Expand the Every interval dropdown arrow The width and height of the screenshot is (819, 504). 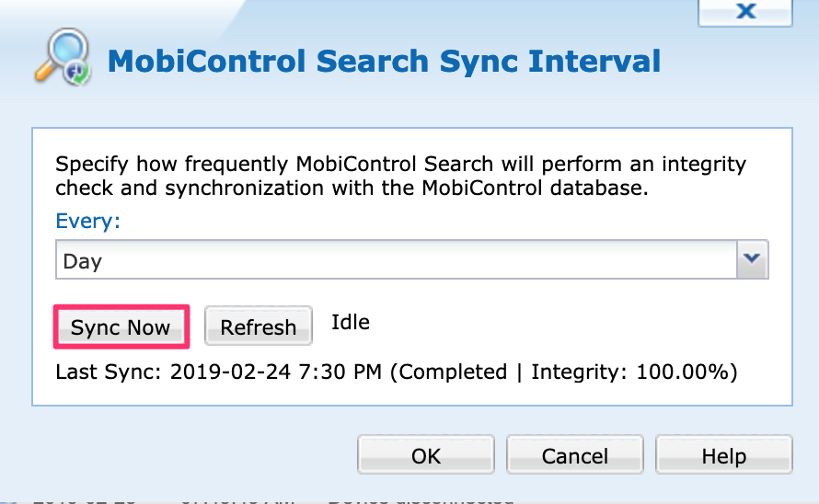coord(754,260)
